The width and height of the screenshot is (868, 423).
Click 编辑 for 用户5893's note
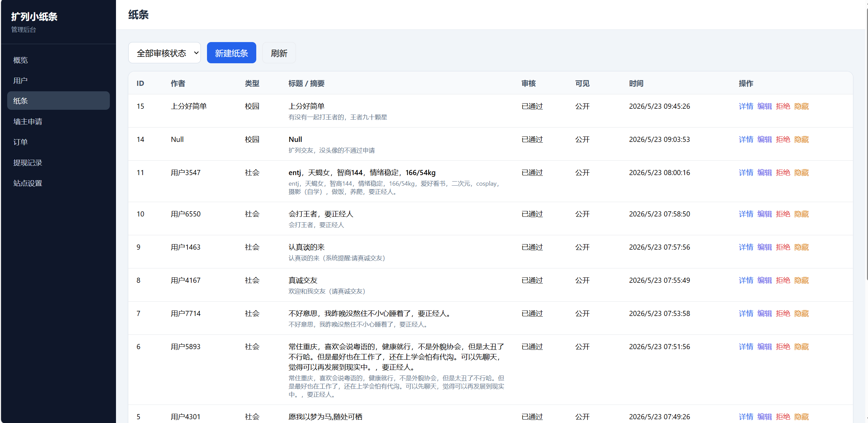pyautogui.click(x=764, y=347)
